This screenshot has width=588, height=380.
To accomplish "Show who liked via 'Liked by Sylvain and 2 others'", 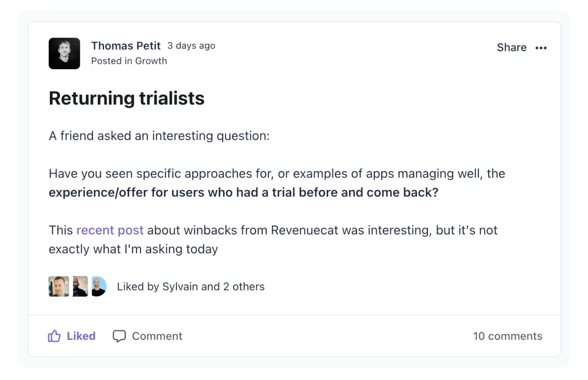I will coord(191,287).
